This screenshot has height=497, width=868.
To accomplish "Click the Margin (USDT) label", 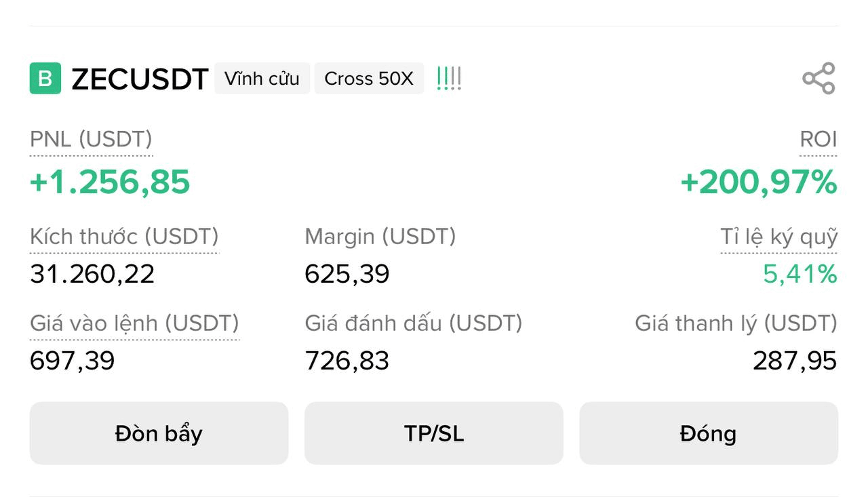I will 380,237.
